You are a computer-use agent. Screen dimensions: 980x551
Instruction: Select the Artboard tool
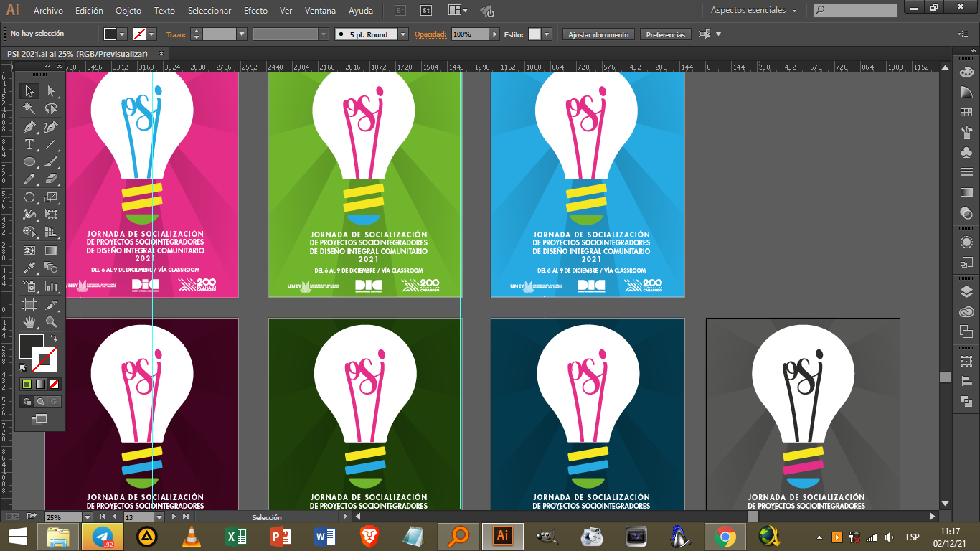point(29,305)
